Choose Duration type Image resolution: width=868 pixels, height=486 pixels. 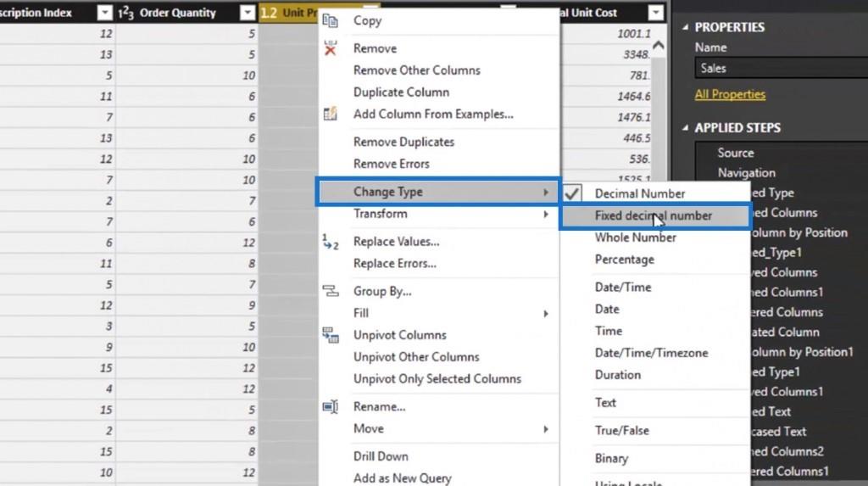(x=618, y=375)
